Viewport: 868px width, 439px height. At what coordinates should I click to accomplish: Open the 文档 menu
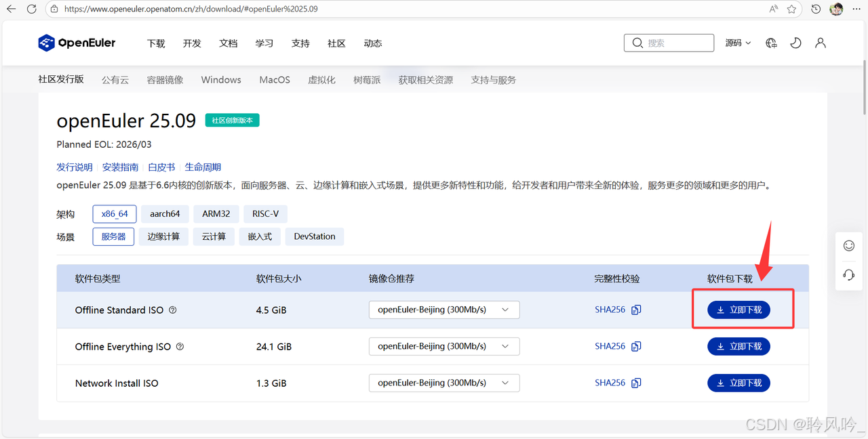(x=229, y=43)
